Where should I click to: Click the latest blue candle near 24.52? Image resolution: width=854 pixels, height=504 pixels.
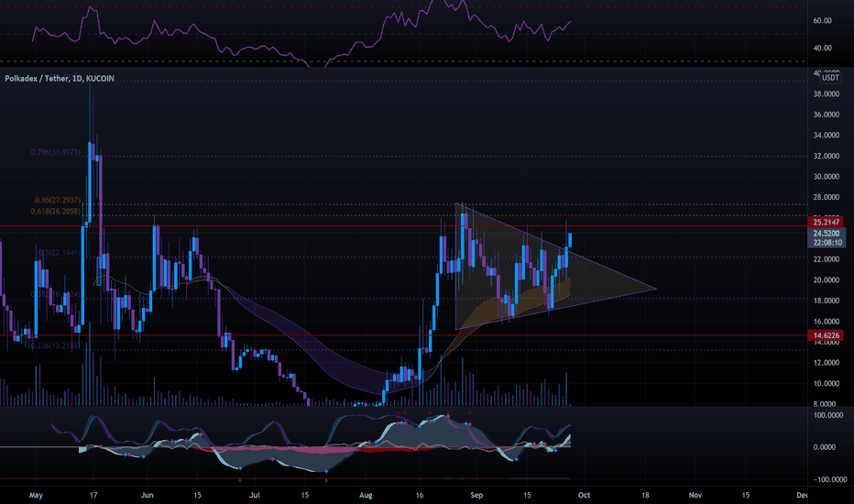pos(570,240)
